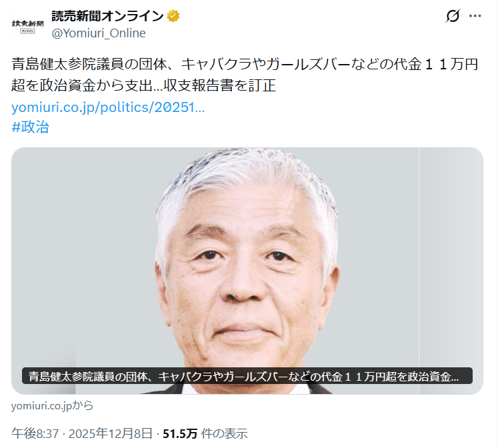This screenshot has height=448, width=502.
Task: Click 青島健太参院議員 at the post's start
Action: click(x=67, y=64)
